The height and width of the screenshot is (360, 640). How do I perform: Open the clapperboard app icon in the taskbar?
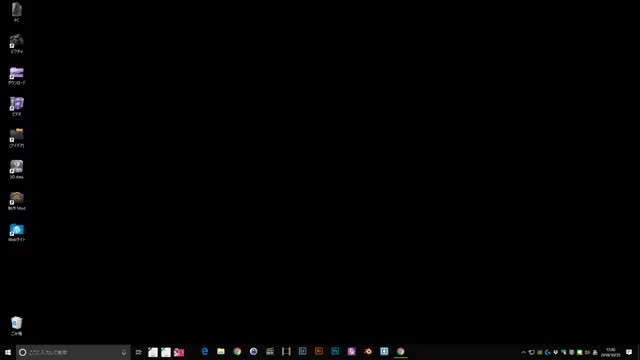[x=270, y=351]
